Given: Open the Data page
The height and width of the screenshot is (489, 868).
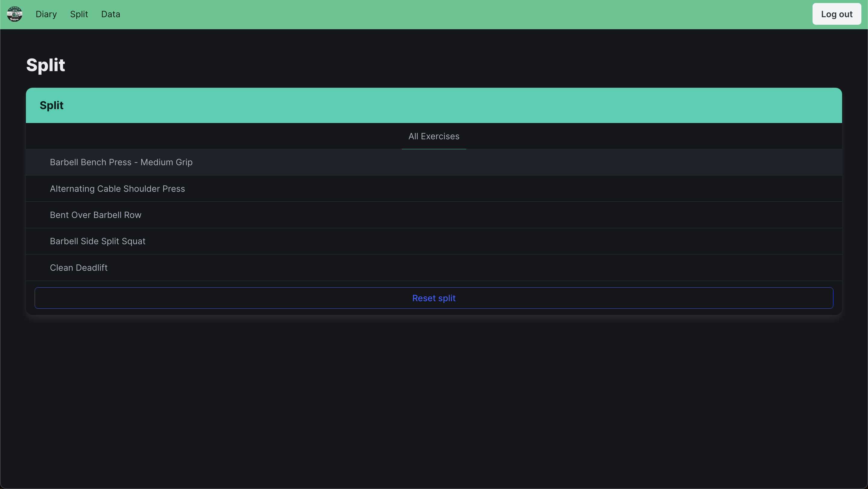Looking at the screenshot, I should (x=111, y=14).
